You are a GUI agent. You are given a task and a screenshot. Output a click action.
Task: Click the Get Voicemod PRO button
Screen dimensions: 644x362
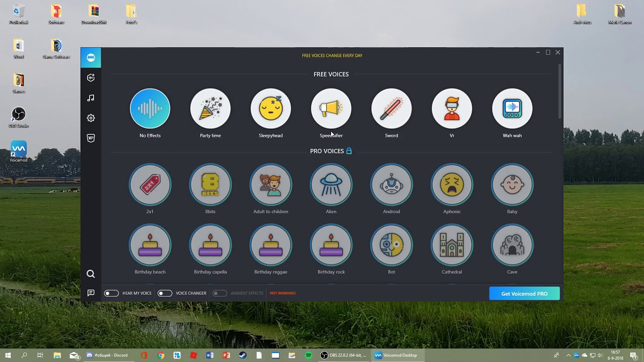524,294
